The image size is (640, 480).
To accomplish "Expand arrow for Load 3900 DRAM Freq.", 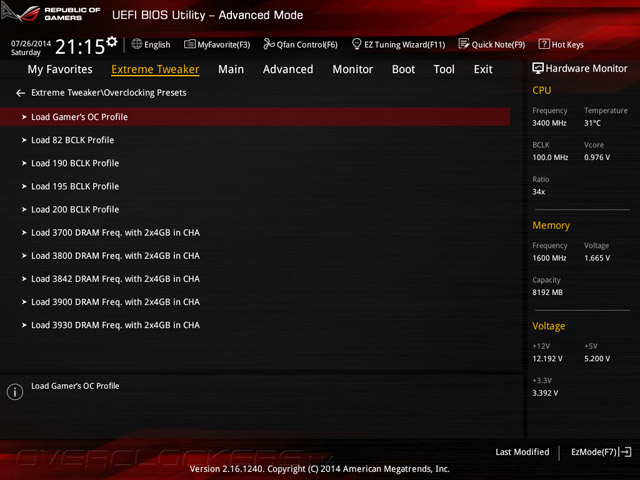I will [x=24, y=302].
